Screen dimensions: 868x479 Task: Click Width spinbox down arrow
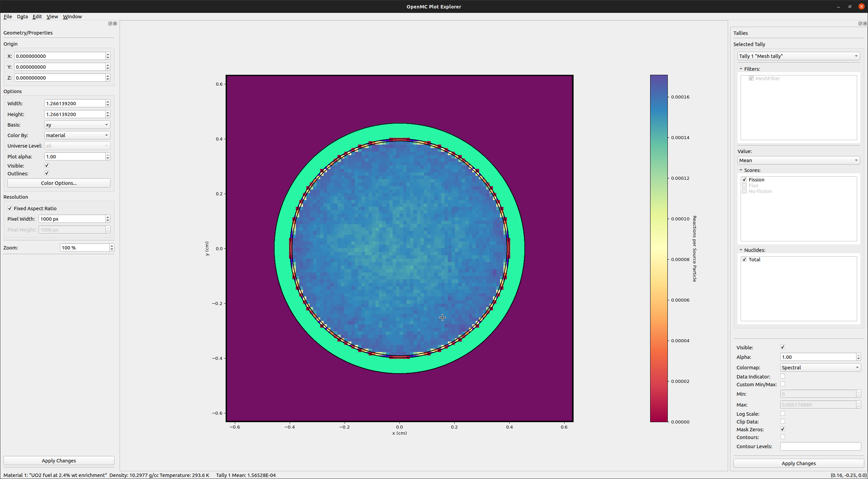(x=108, y=105)
